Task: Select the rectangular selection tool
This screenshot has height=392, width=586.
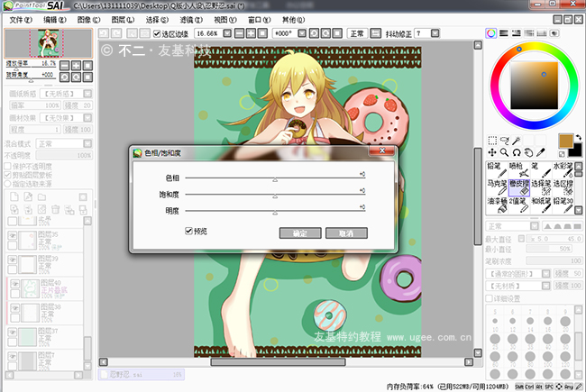Action: point(492,141)
